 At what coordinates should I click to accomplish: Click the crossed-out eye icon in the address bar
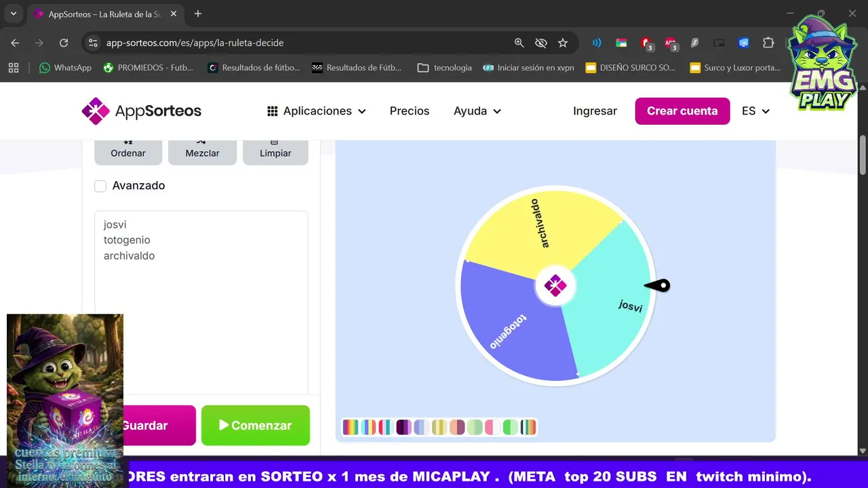(540, 43)
